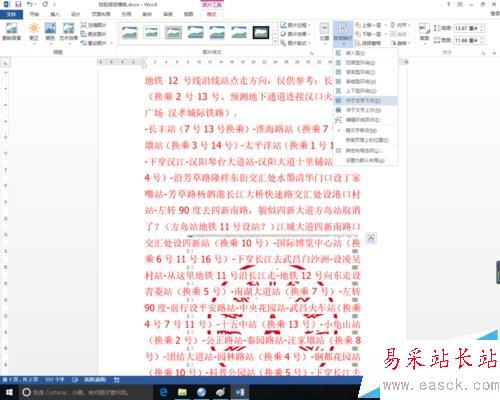Expand the Size group dialog launcher
Image resolution: width=500 pixels, height=400 pixels.
click(484, 53)
